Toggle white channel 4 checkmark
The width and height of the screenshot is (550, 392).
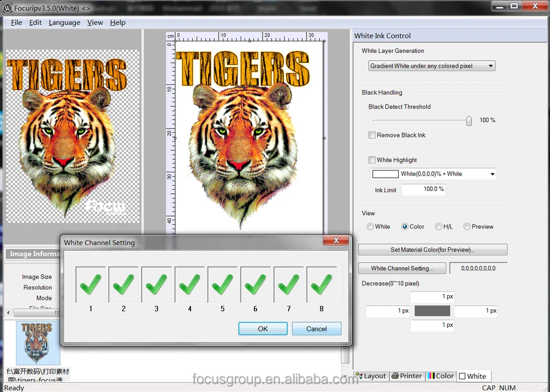point(189,285)
